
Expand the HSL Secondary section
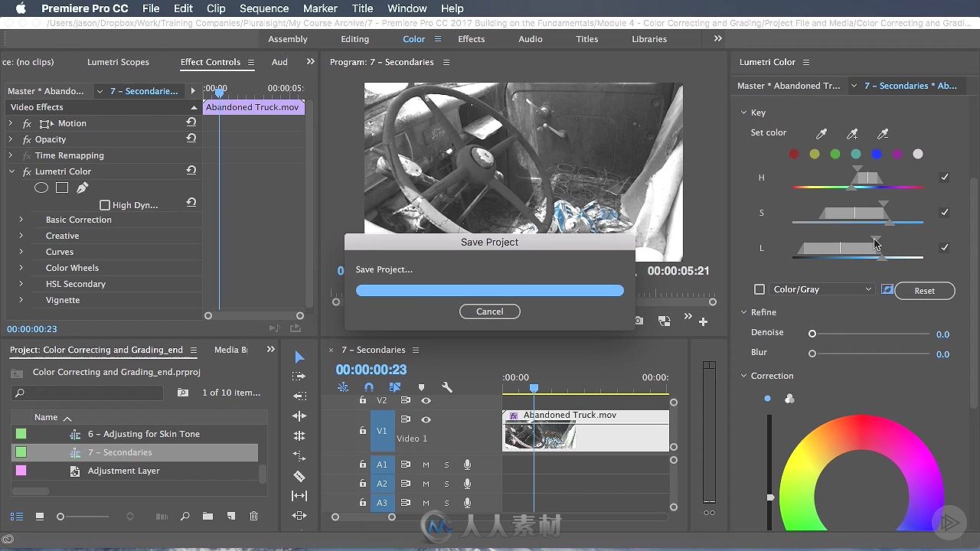[x=21, y=284]
